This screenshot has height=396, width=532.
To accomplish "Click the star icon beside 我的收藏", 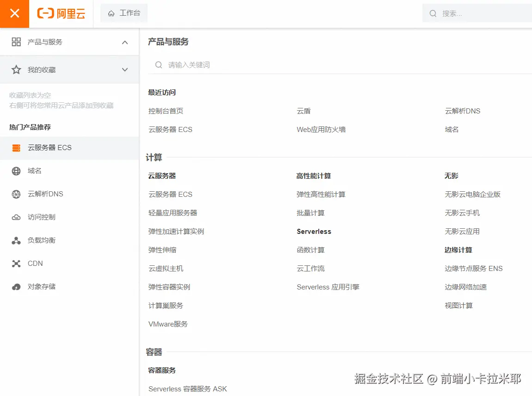I will (x=16, y=69).
